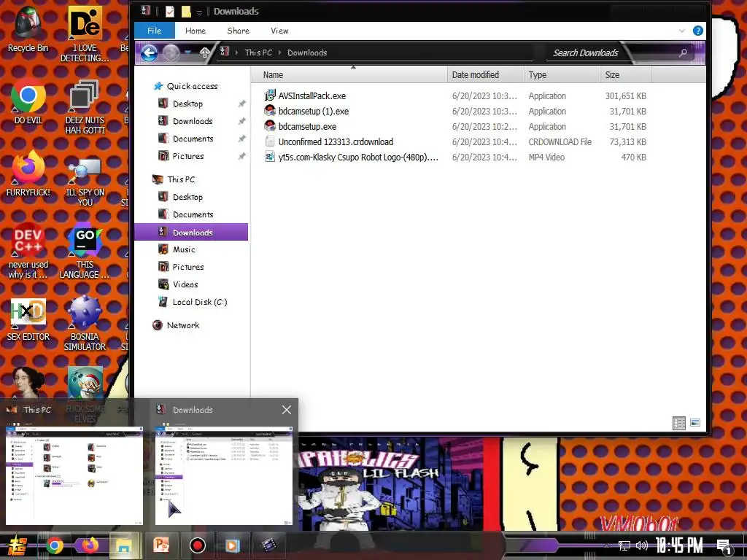Sort files by Name column
This screenshot has width=747, height=560.
[349, 75]
